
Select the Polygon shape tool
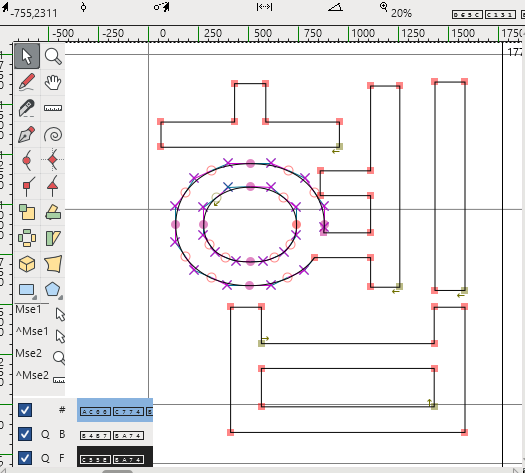point(53,290)
